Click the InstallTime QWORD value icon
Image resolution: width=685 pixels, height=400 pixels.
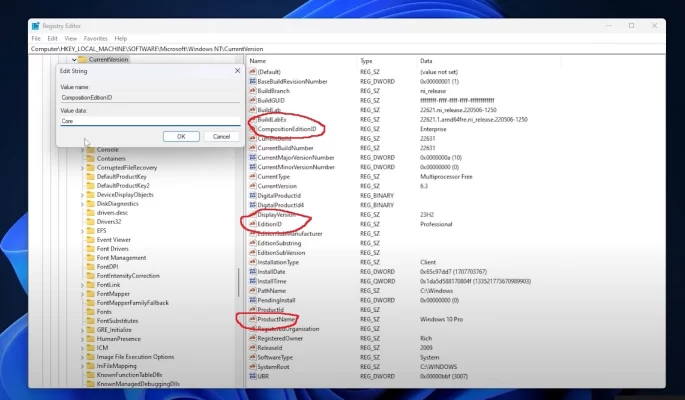click(x=252, y=281)
